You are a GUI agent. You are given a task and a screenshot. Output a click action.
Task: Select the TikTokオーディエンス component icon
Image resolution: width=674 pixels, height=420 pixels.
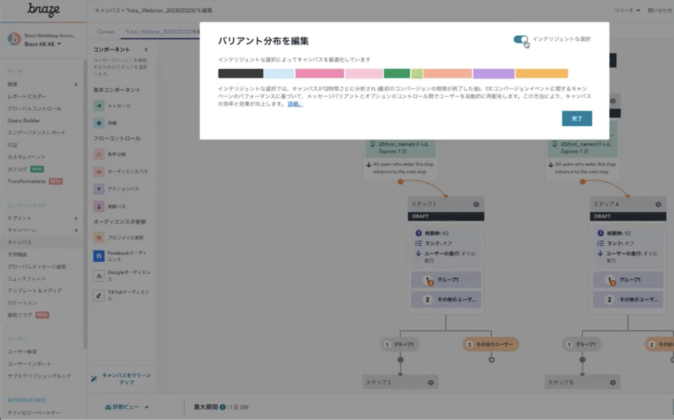(99, 295)
